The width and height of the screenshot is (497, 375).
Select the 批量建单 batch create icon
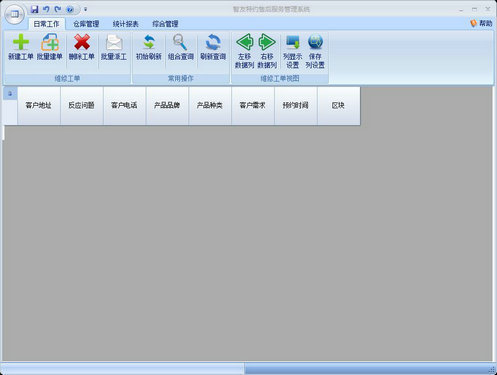click(x=50, y=42)
